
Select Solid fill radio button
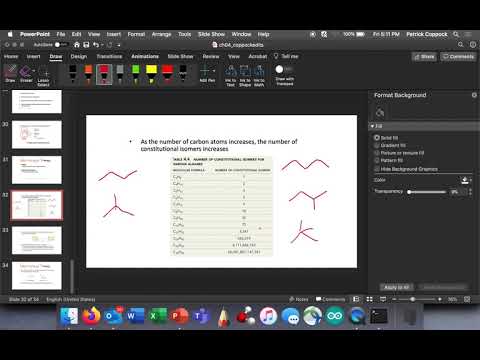pos(377,138)
